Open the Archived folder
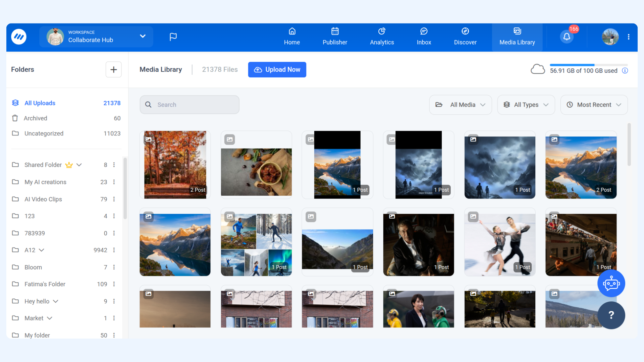Viewport: 644px width, 362px height. (36, 118)
